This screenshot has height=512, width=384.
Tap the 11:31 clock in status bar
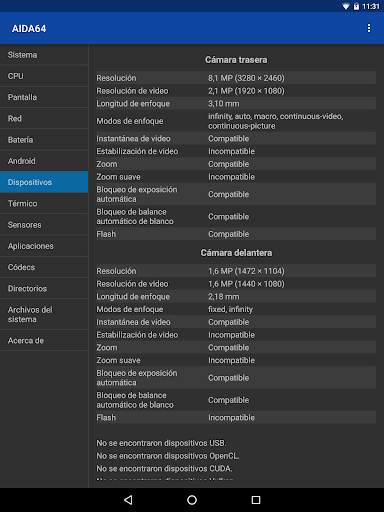tap(371, 6)
